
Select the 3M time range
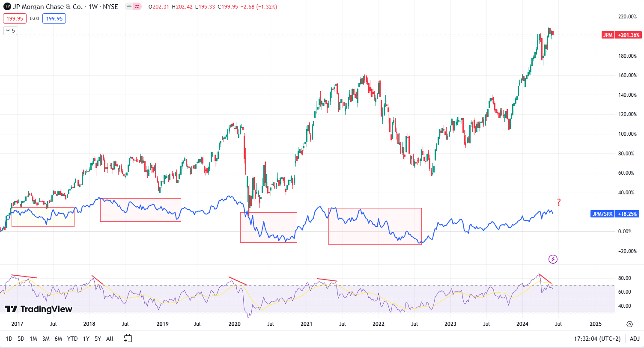pos(46,339)
